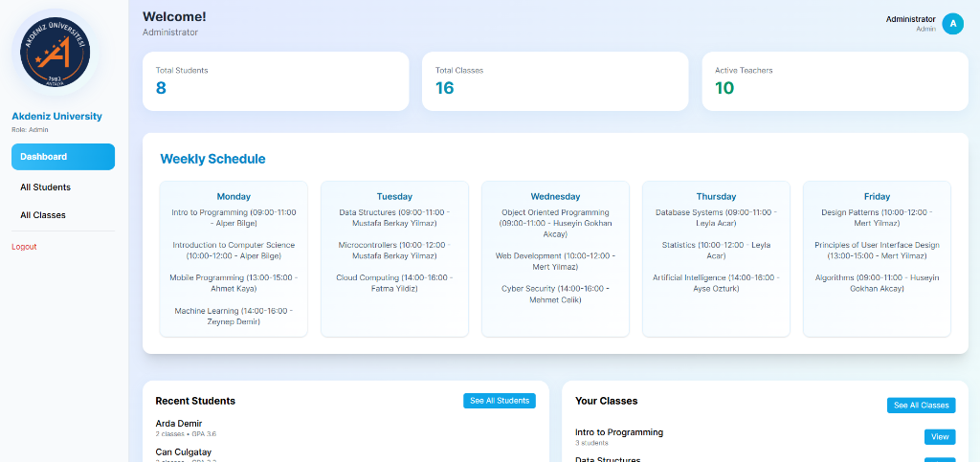Click the See All Students button
This screenshot has height=462, width=980.
coord(500,401)
